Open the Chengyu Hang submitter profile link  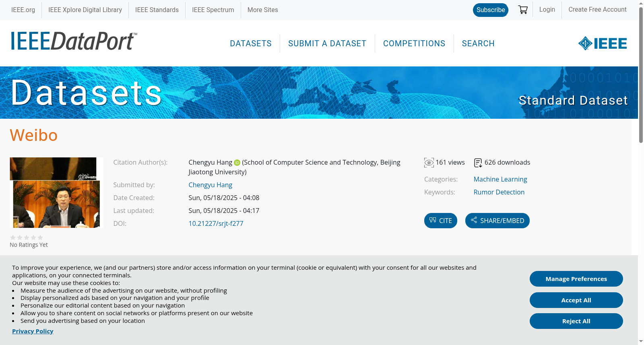[x=210, y=185]
